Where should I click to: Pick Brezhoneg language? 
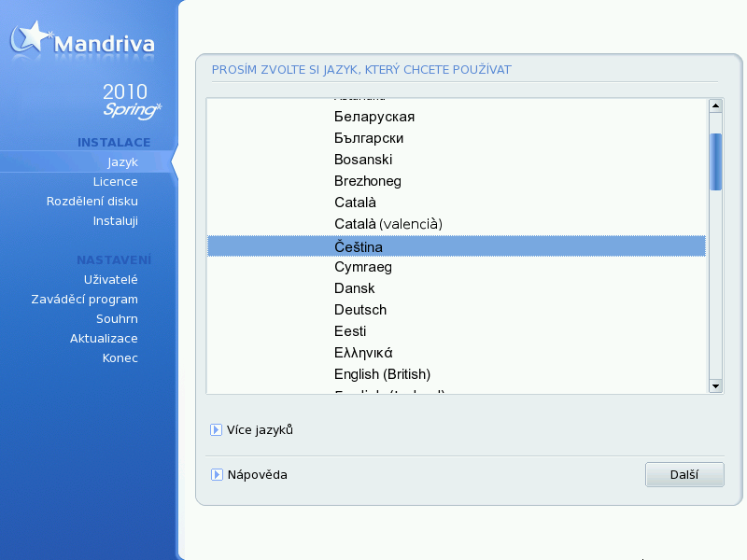(x=368, y=181)
